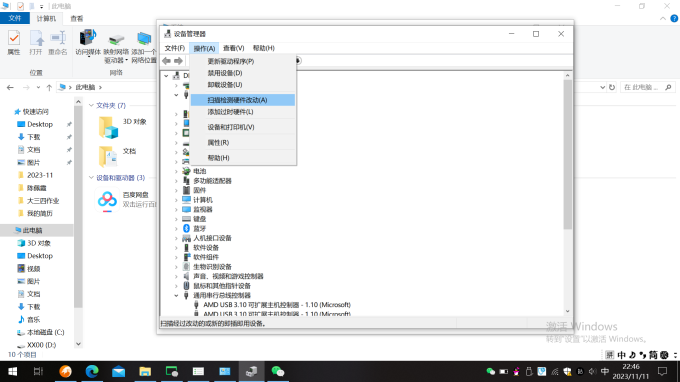
Task: Switch to the Explorer 查看 ribbon tab
Action: [77, 18]
